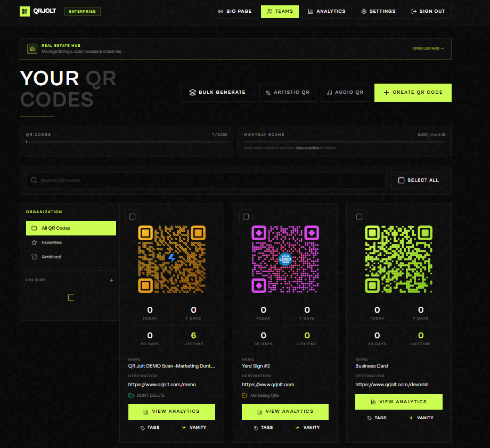
Task: Click the orange QR Jolt DEMO code image
Action: pos(172,259)
